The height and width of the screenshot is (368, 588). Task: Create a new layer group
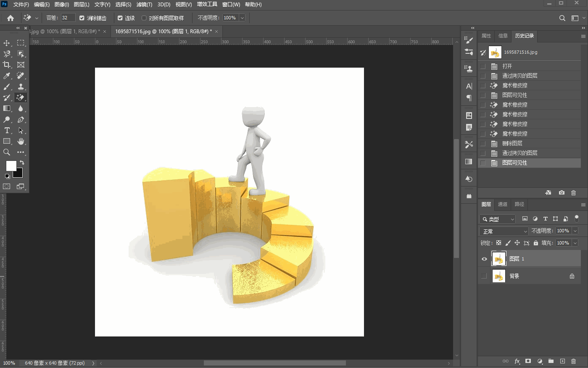click(x=551, y=361)
